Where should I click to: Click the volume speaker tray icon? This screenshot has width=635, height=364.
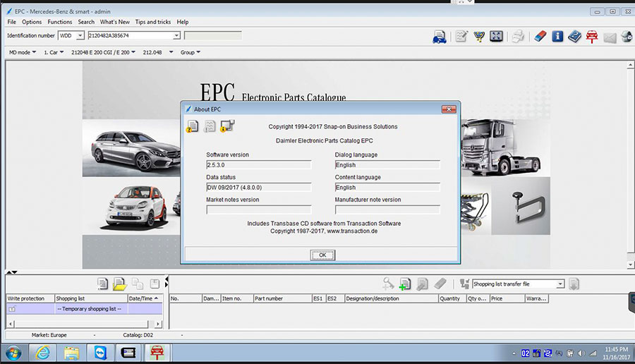[x=581, y=353]
